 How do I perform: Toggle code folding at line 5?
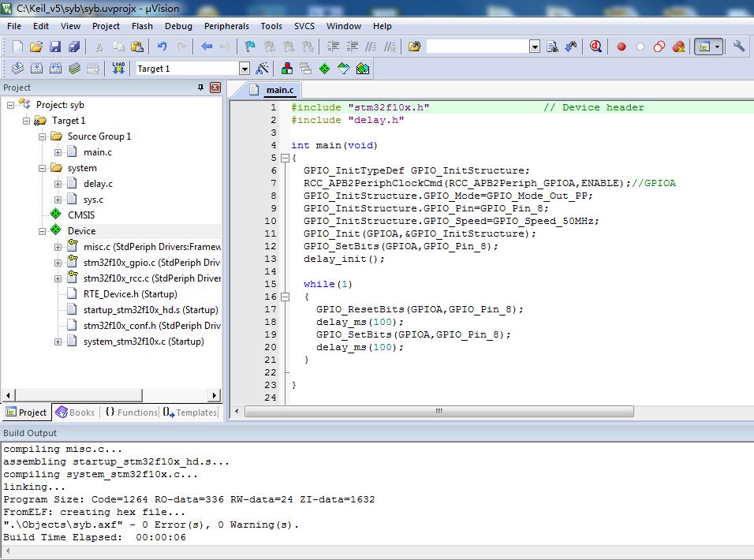coord(286,158)
